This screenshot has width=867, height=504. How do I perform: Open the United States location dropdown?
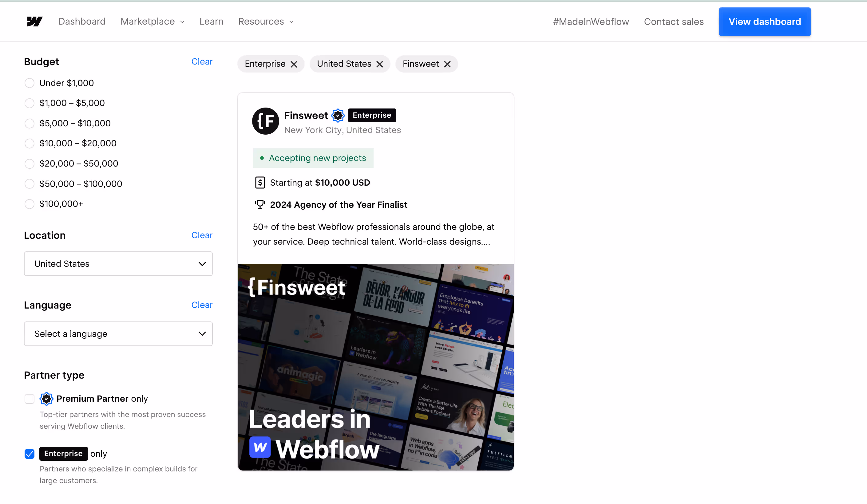(118, 264)
